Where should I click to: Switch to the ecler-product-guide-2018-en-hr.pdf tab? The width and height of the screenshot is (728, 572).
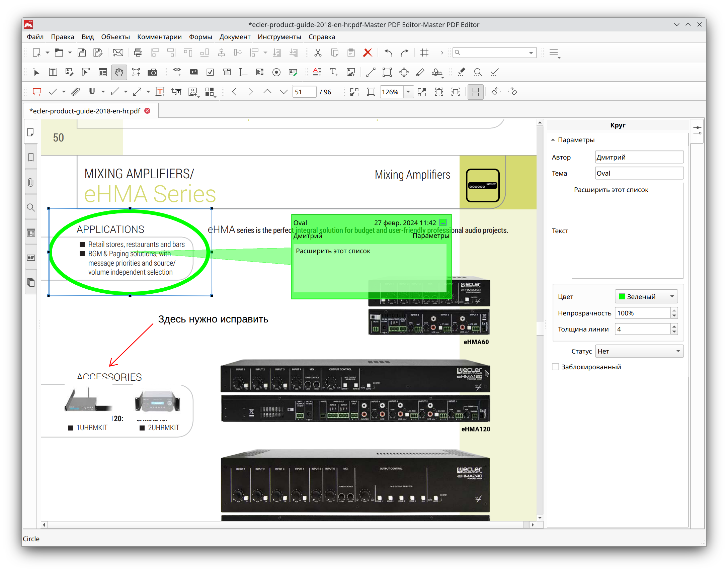click(85, 111)
